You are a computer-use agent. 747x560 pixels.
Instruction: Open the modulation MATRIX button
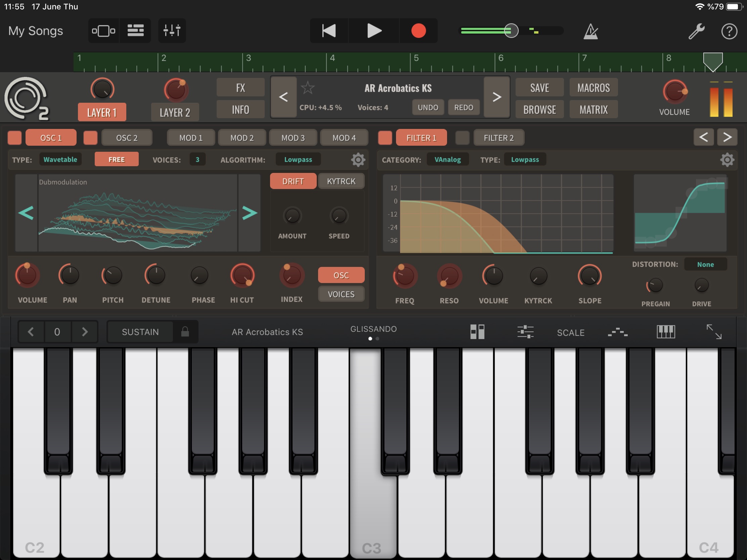coord(594,109)
